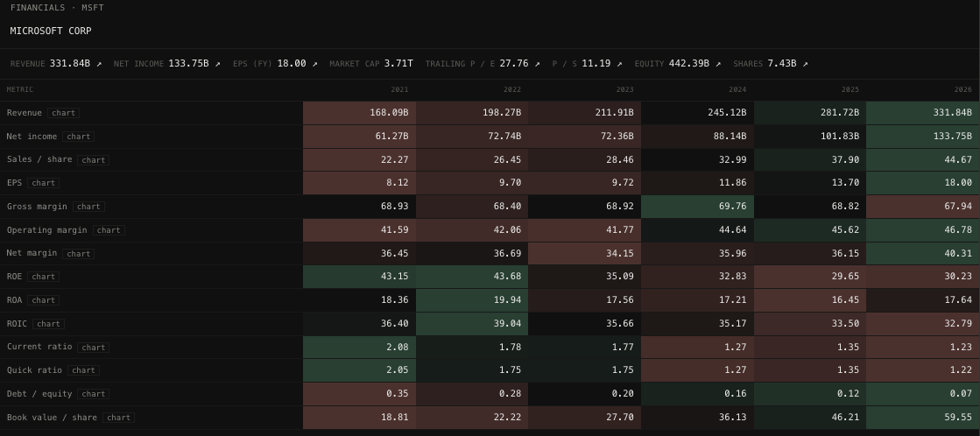Open arrow icon beside Equity 442.39B
The width and height of the screenshot is (980, 436).
718,64
